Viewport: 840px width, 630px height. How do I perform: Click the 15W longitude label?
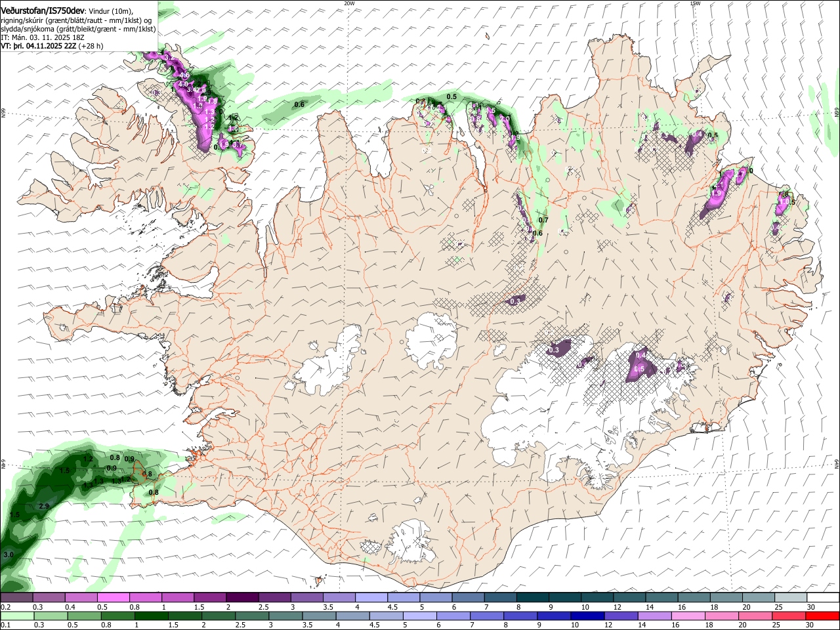tap(695, 3)
